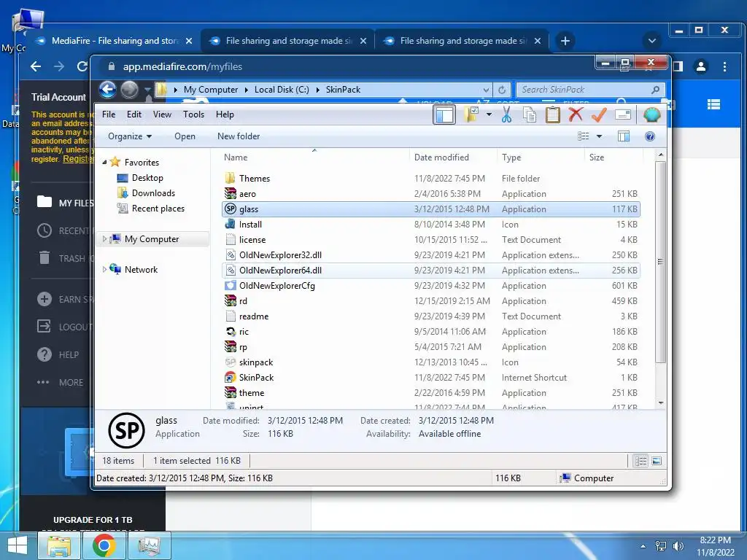
Task: Open File Explorer taskbar icon
Action: [59, 545]
